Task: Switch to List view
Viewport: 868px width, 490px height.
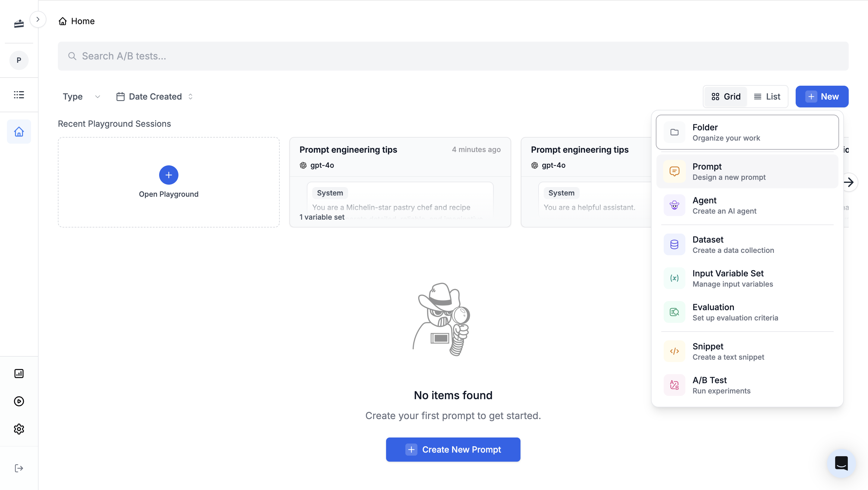Action: click(767, 97)
